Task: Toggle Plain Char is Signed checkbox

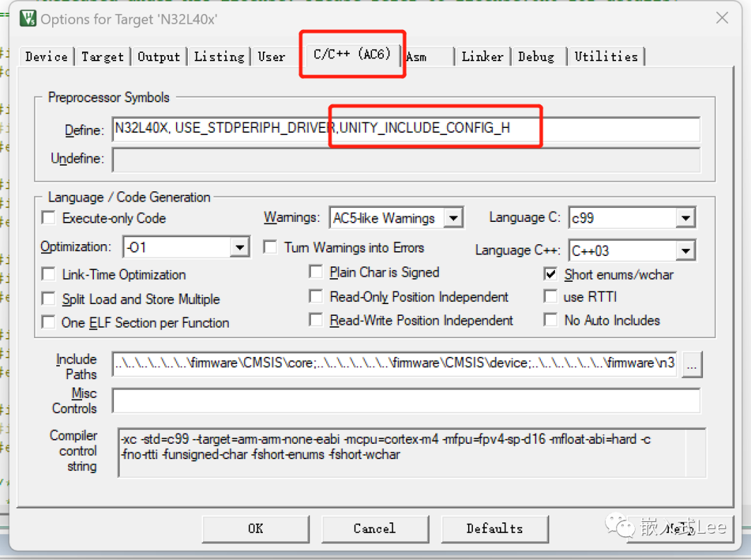Action: (316, 272)
